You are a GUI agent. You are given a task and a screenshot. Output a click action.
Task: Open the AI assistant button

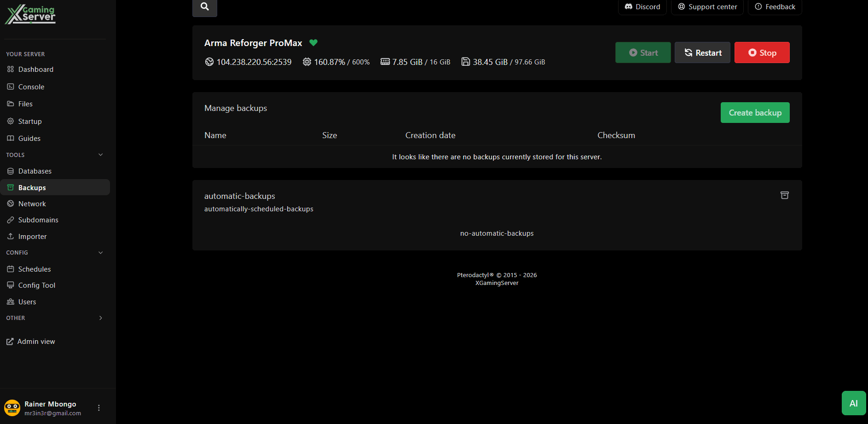(x=854, y=403)
